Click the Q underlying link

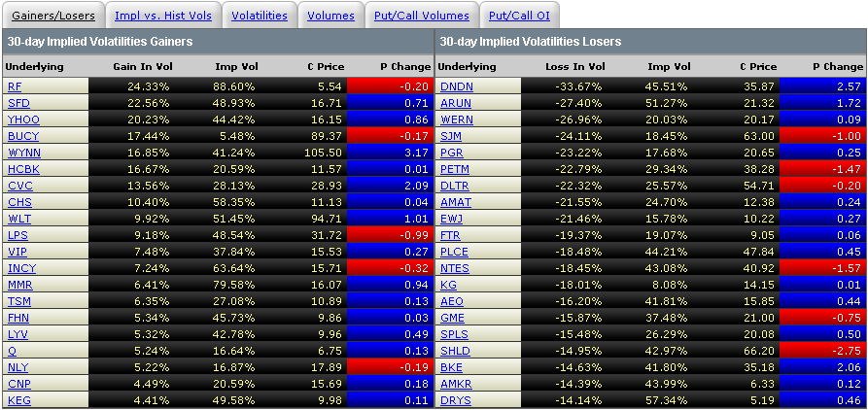click(13, 352)
